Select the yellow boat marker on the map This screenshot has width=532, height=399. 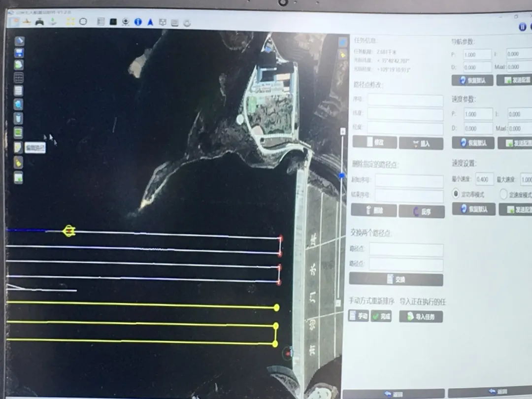(69, 231)
